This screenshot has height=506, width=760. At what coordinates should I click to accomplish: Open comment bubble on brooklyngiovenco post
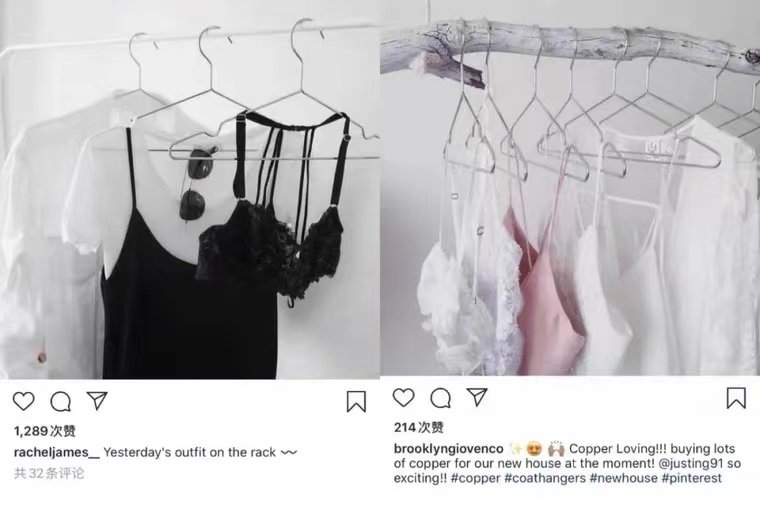(x=441, y=398)
